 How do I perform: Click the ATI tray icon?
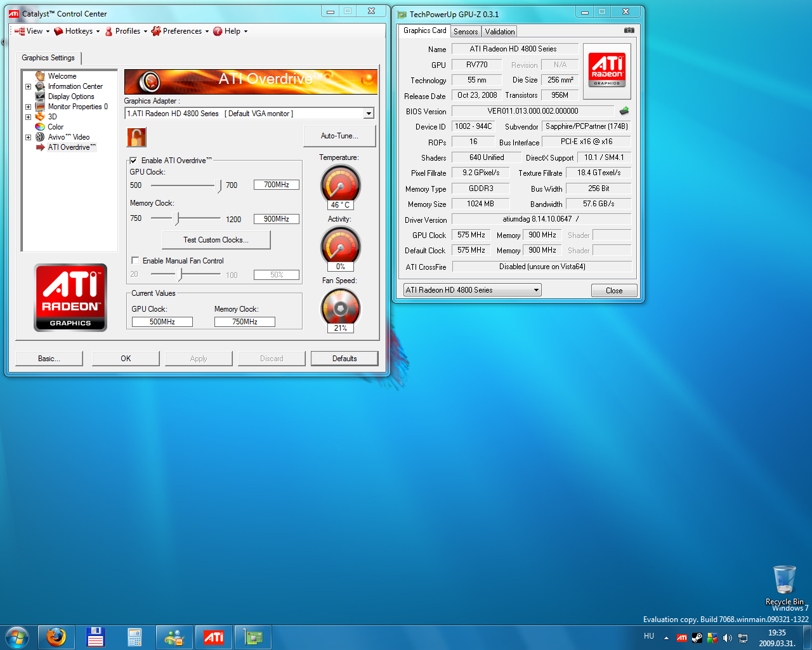tap(682, 638)
